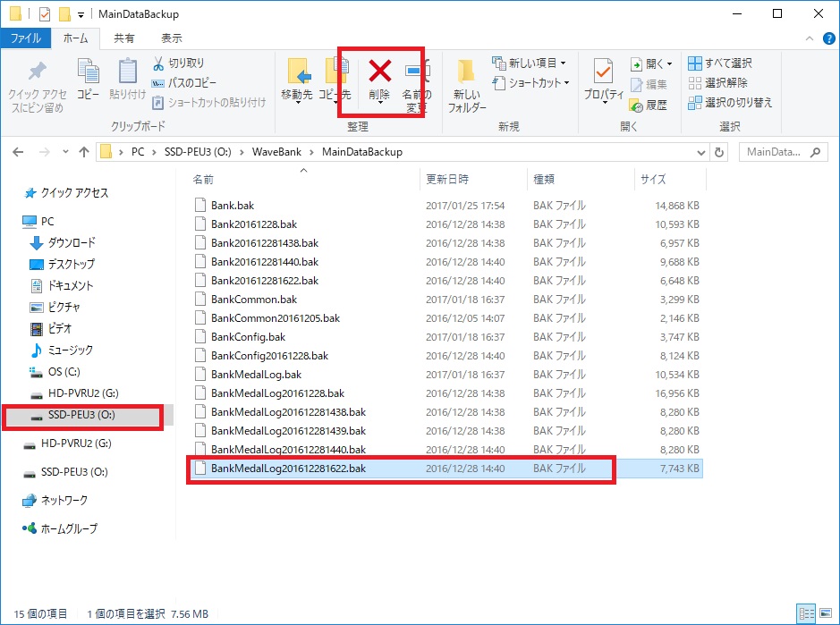Click Select all (すべて選択)

click(720, 63)
